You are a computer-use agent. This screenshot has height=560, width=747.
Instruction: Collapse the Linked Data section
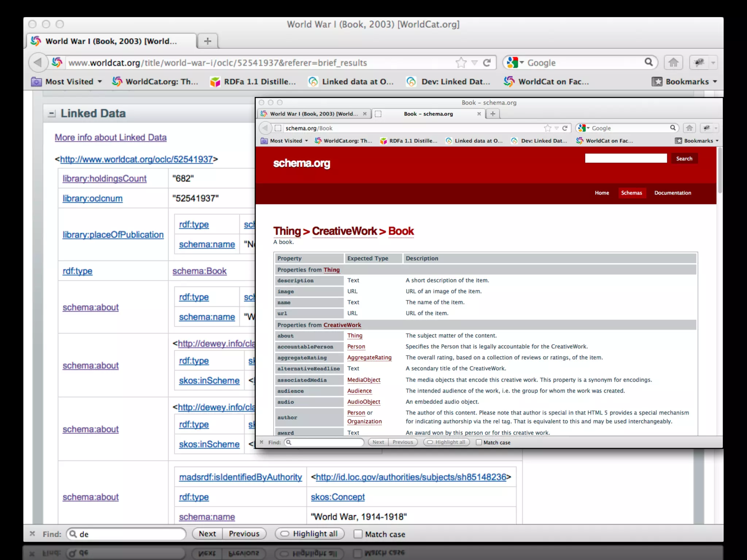coord(52,114)
